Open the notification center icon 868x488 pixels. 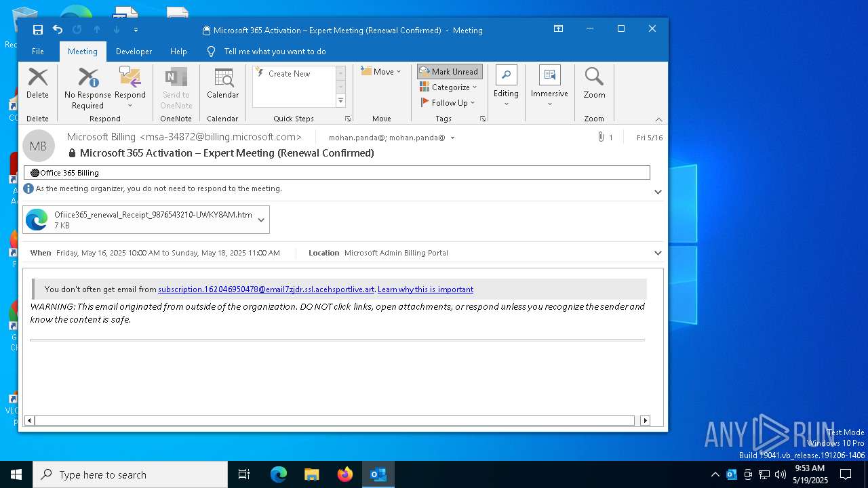[846, 474]
